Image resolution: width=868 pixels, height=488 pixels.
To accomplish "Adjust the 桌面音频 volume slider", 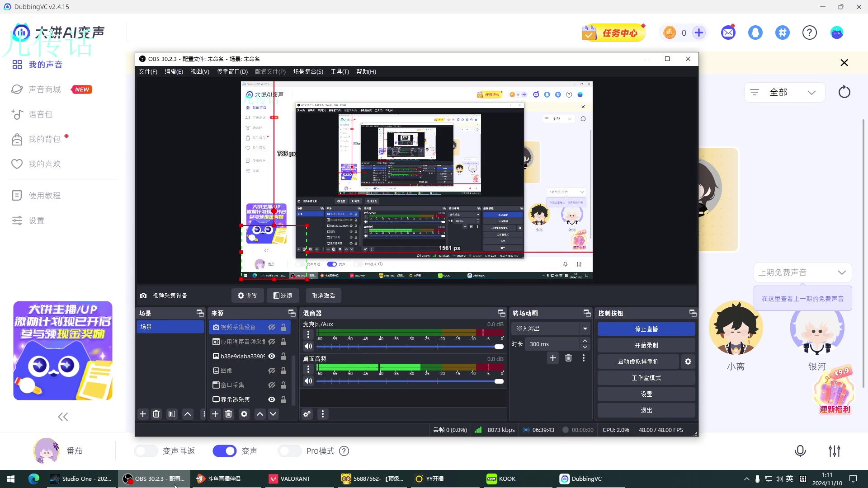I will tap(410, 381).
